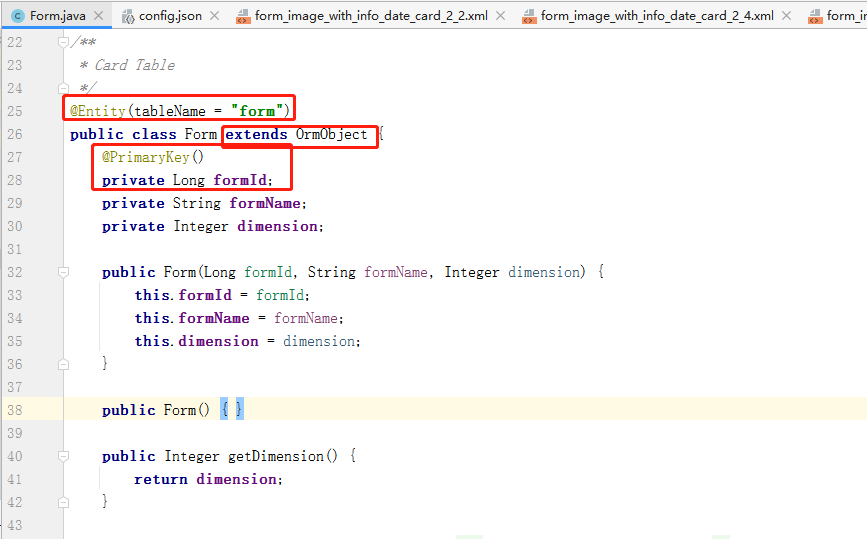867x539 pixels.
Task: Close the Form.java tab
Action: coord(100,16)
